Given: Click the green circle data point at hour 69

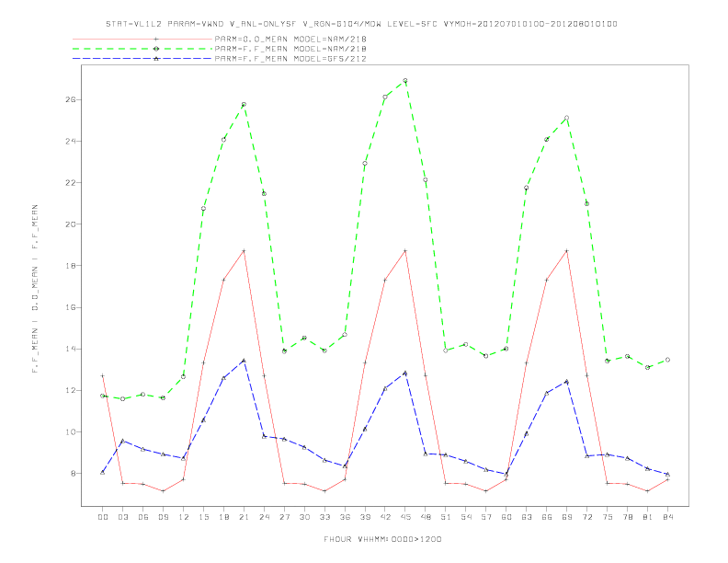Looking at the screenshot, I should click(567, 118).
